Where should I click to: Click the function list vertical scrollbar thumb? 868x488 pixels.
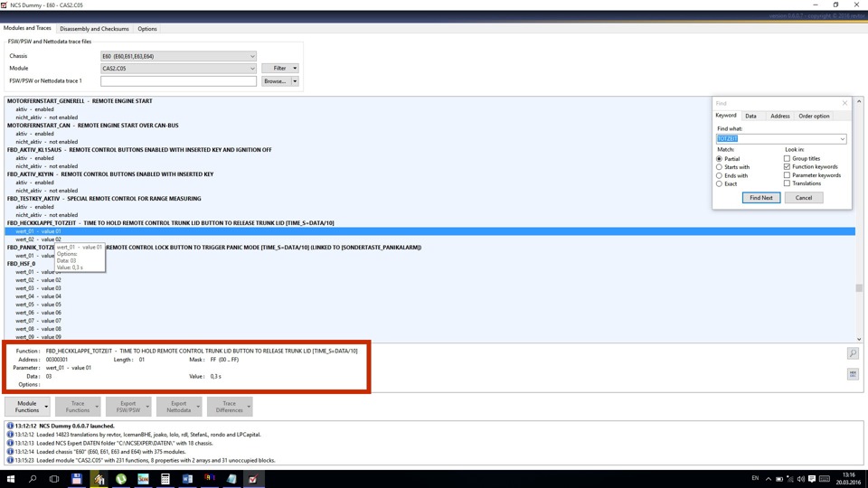point(859,287)
